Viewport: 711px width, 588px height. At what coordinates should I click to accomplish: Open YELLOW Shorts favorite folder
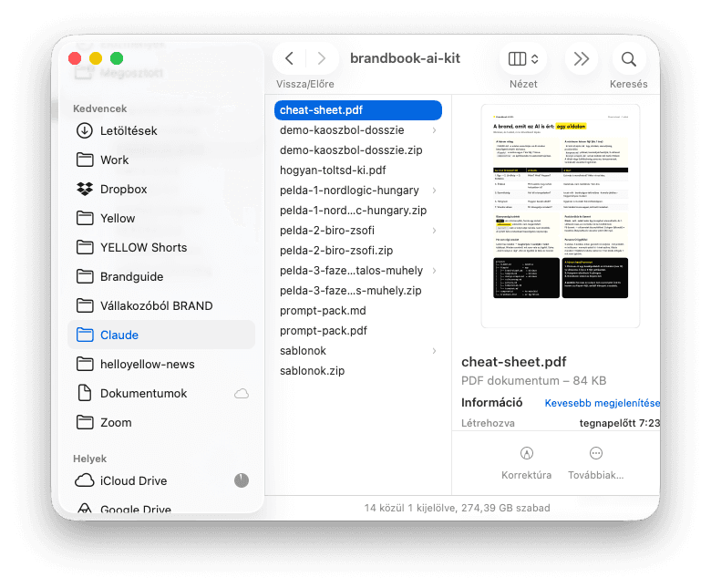pyautogui.click(x=161, y=247)
